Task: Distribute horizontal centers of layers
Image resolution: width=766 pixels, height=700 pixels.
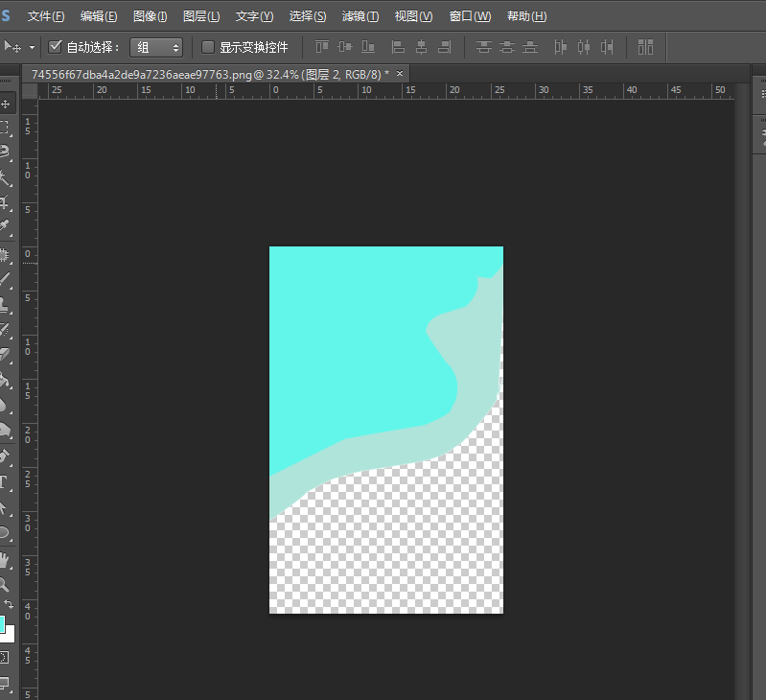Action: (584, 47)
